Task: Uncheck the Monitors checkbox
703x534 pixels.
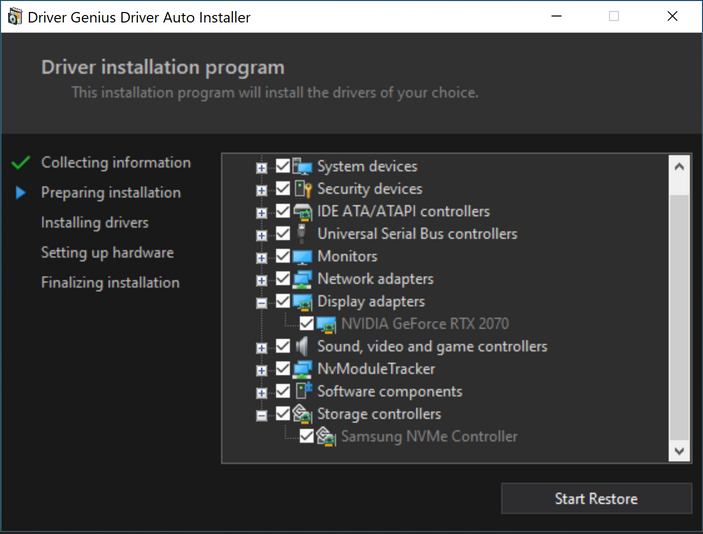Action: (x=283, y=256)
